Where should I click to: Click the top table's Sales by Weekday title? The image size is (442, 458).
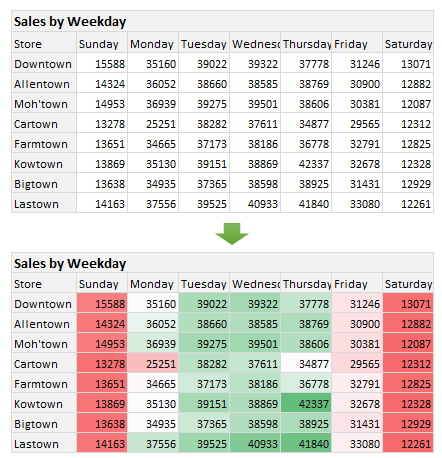(x=70, y=22)
